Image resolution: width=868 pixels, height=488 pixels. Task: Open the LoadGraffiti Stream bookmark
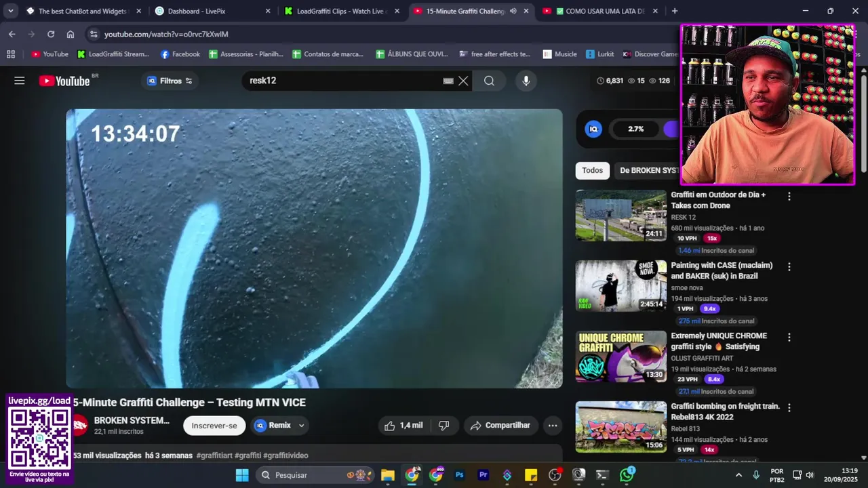point(113,54)
